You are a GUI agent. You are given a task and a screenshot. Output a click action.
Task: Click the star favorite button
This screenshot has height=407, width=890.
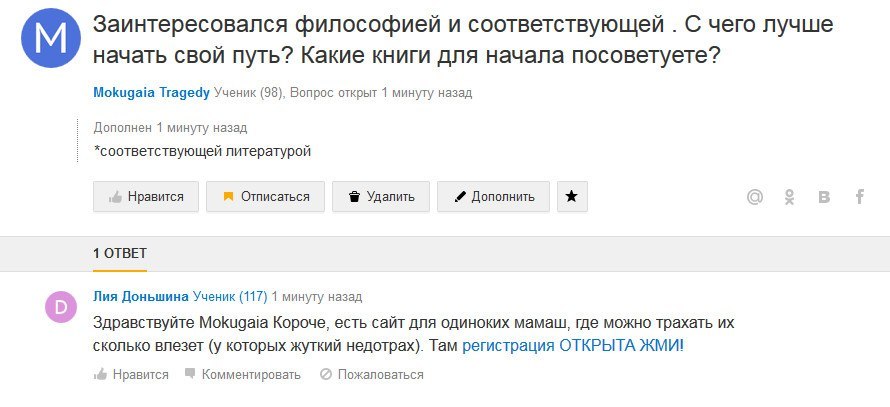(572, 196)
